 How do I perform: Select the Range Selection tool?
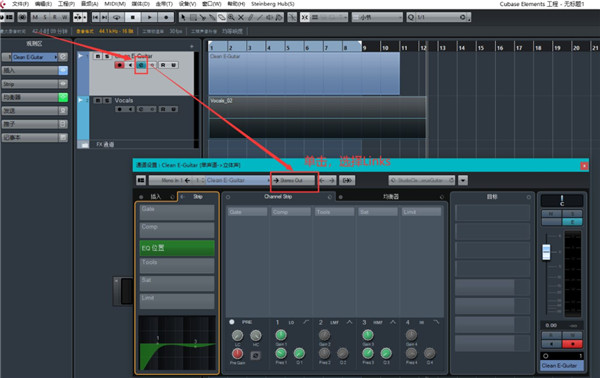(x=193, y=17)
